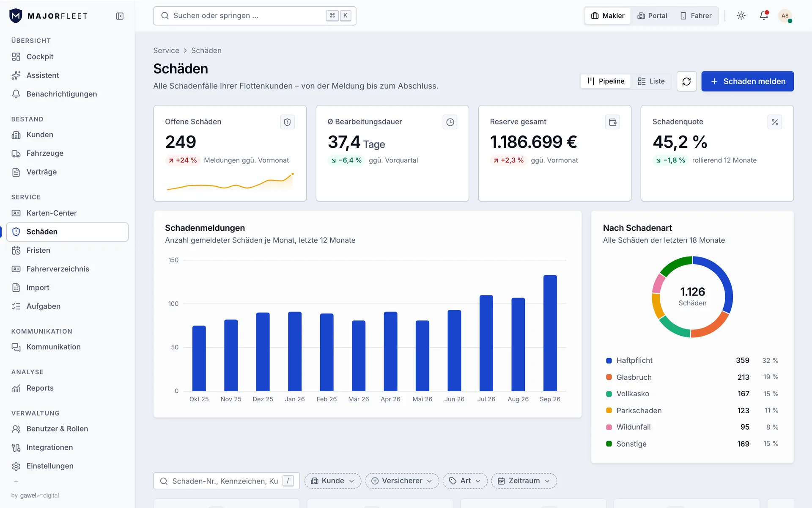Click the Schaden melden button
812x508 pixels.
(747, 81)
